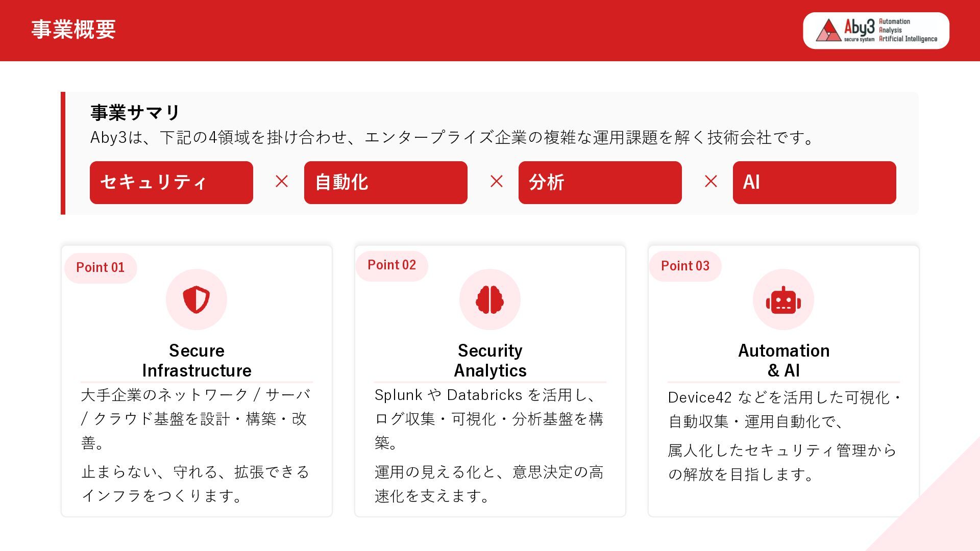Click the Secure Infrastructure heading
Viewport: 980px width, 551px height.
[x=197, y=360]
